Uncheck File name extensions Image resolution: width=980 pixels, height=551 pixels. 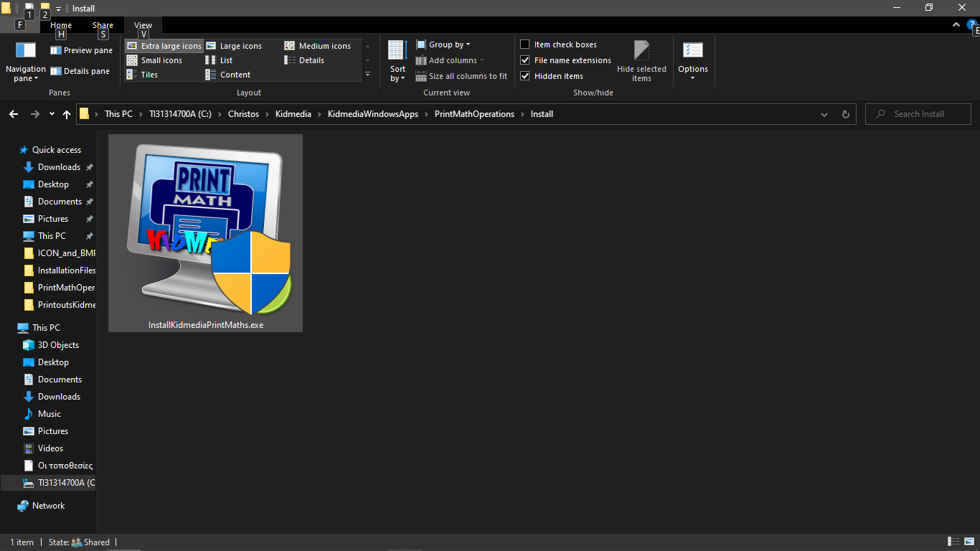tap(566, 60)
